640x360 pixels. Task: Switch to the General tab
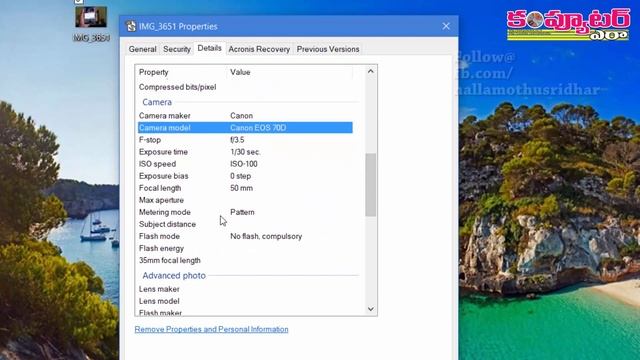coord(142,49)
